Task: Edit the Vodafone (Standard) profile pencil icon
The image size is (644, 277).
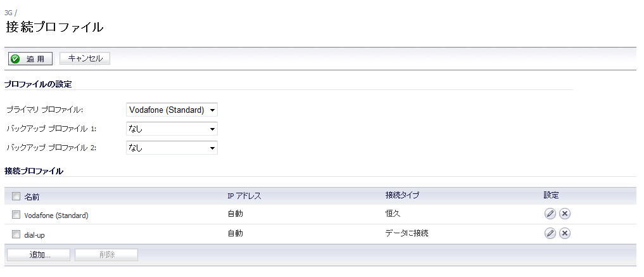Action: 550,214
